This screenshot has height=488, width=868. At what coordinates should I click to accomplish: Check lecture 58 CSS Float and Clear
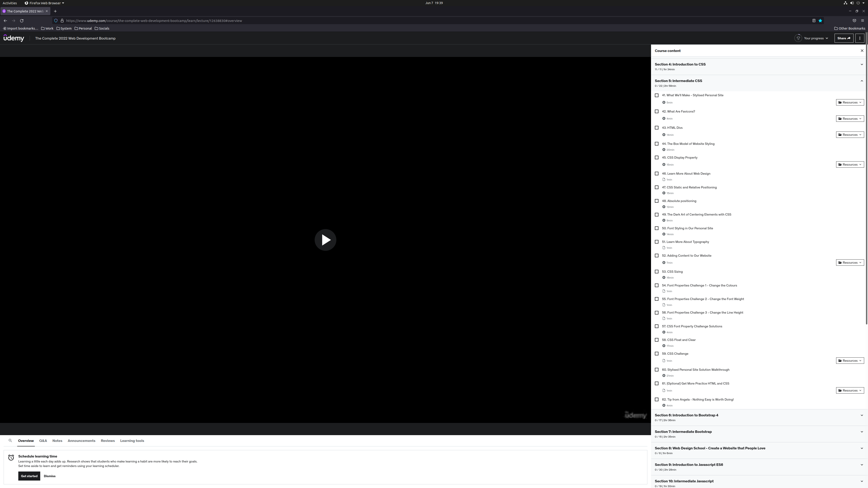pyautogui.click(x=656, y=340)
